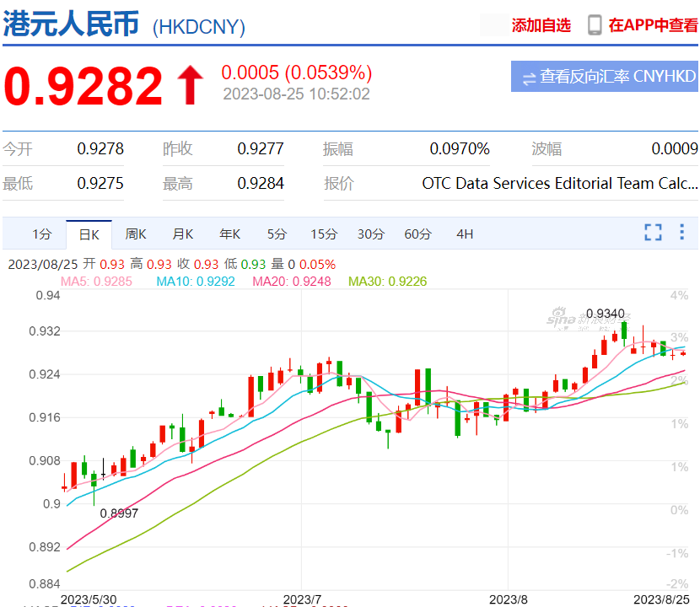
Task: Click the 0.916 price axis label
Action: (45, 417)
